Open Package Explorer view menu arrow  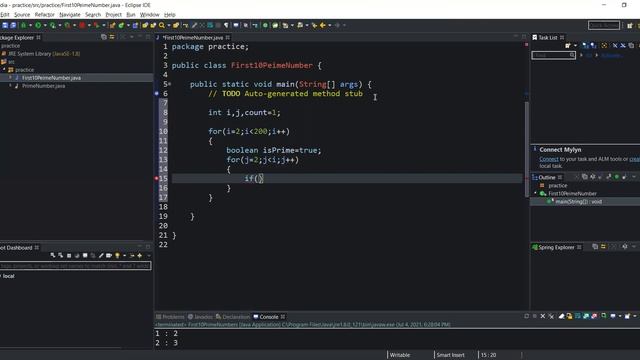click(x=131, y=37)
